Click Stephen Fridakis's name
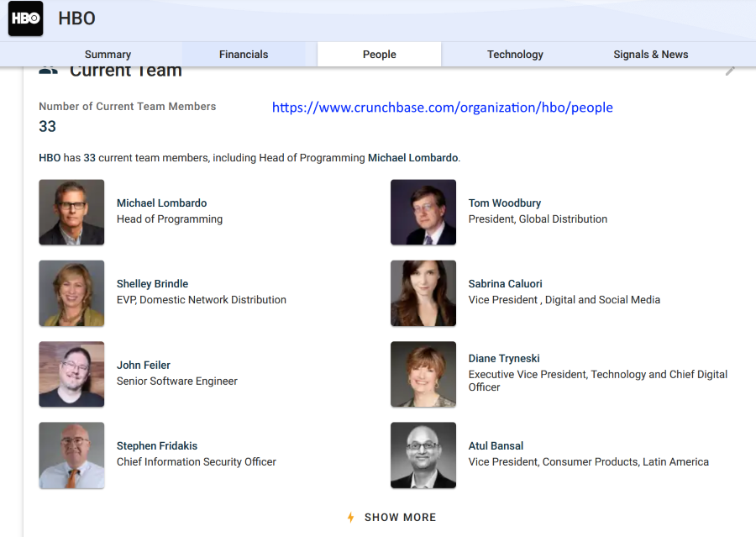This screenshot has height=537, width=756. 157,445
